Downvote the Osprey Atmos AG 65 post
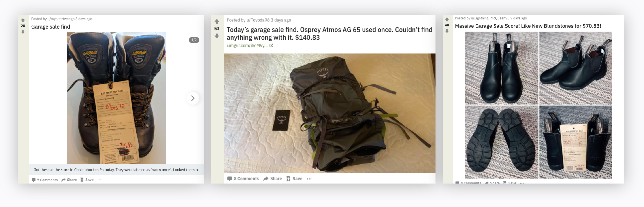The height and width of the screenshot is (207, 644). (217, 36)
